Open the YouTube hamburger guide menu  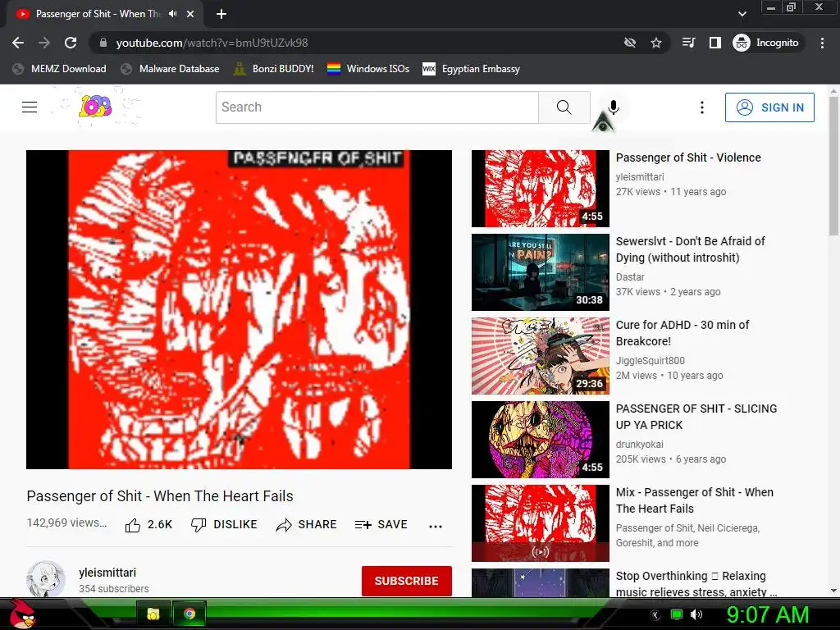click(30, 107)
